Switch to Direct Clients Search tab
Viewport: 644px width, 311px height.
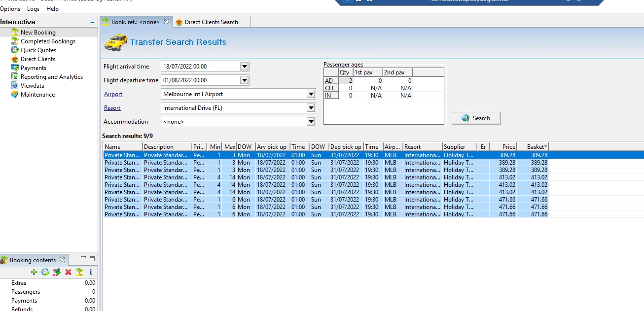pos(211,22)
